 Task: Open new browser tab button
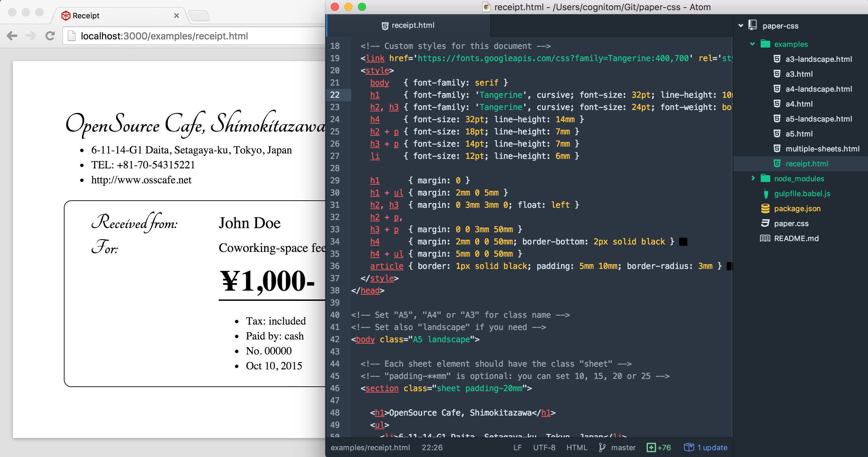(199, 16)
